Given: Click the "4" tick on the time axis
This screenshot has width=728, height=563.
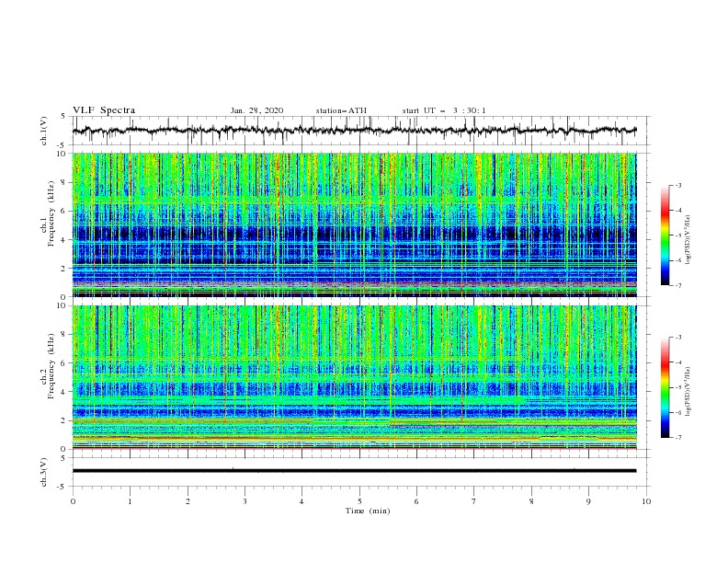Looking at the screenshot, I should [x=301, y=501].
